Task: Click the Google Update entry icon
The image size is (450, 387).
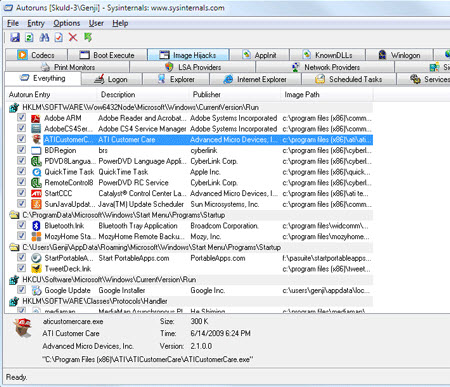Action: [36, 290]
